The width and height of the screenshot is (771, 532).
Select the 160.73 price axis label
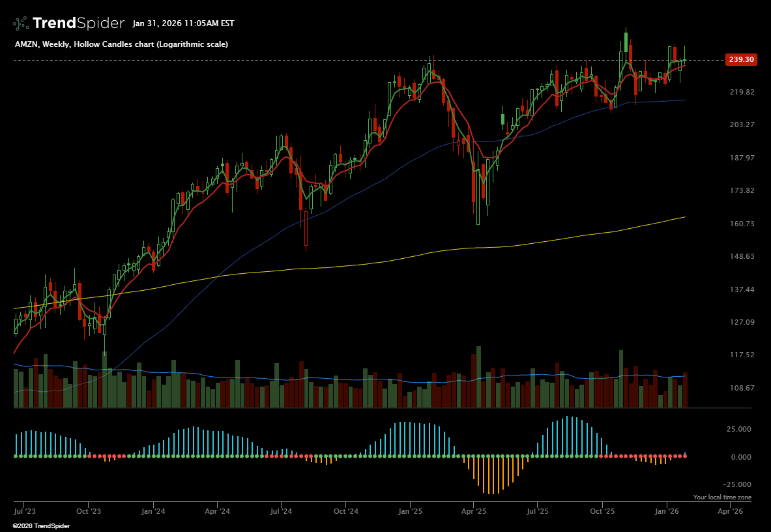742,224
